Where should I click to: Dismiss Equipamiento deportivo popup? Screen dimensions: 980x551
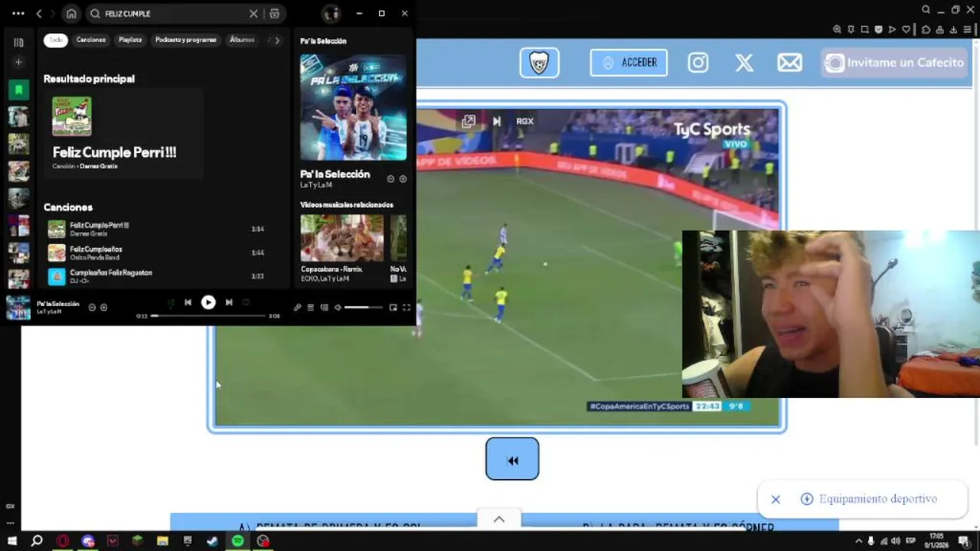776,499
